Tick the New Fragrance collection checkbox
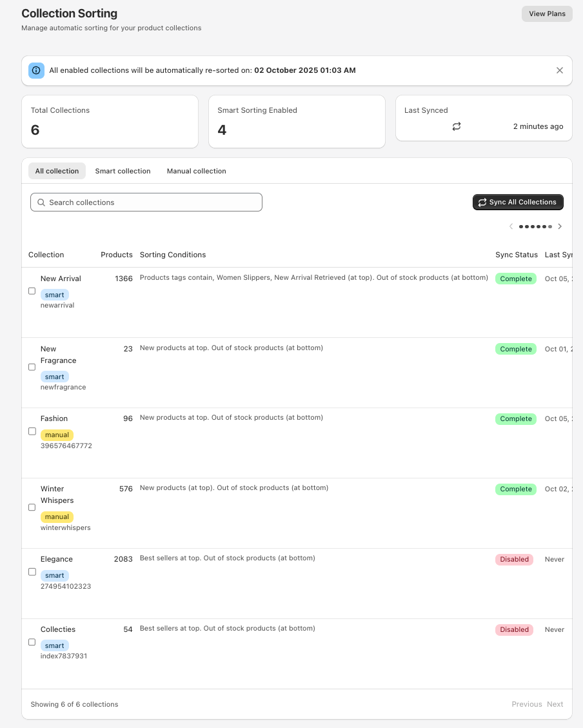Viewport: 583px width, 728px height. (x=32, y=367)
